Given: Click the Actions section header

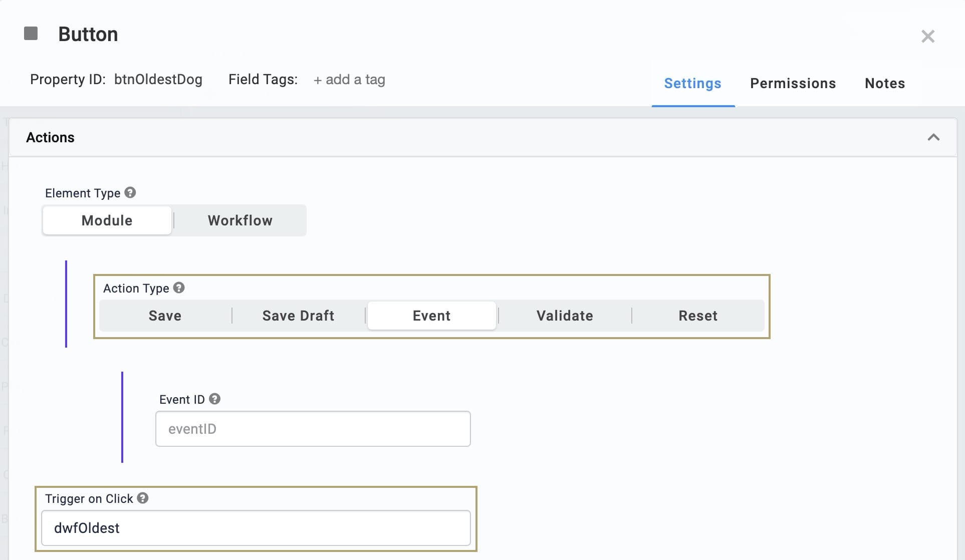Looking at the screenshot, I should (x=483, y=137).
